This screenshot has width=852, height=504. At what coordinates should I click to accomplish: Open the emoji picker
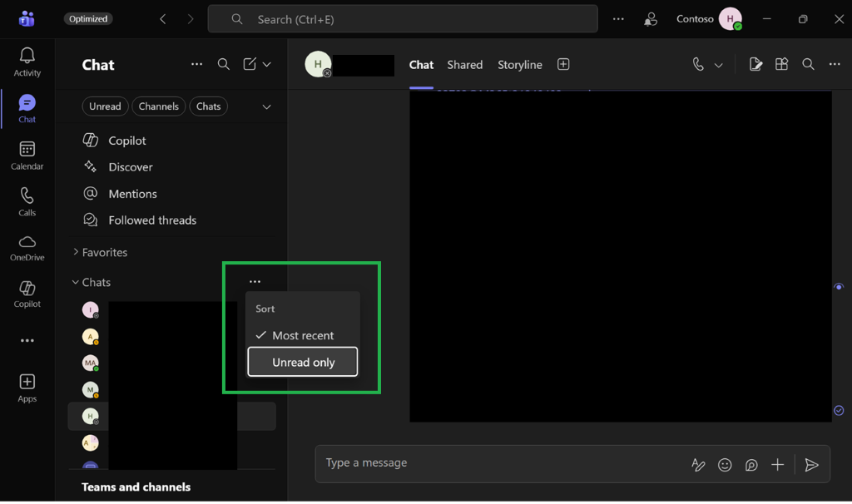click(x=725, y=465)
